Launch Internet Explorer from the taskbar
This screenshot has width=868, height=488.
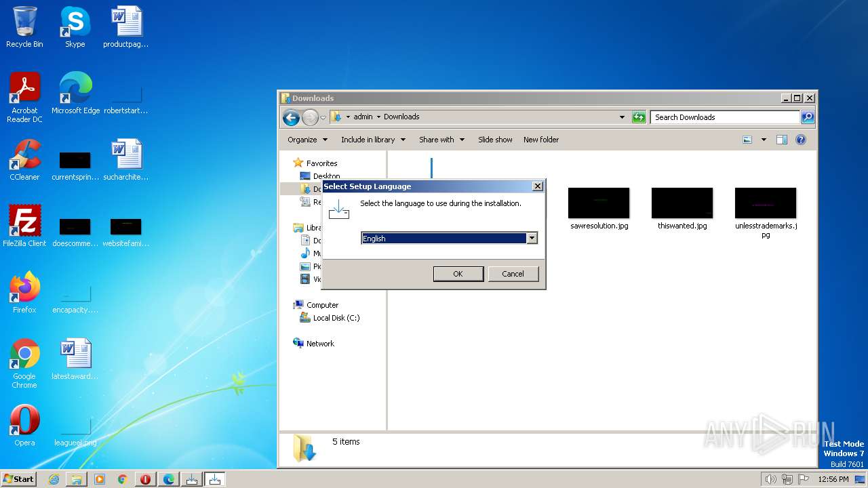(x=54, y=479)
